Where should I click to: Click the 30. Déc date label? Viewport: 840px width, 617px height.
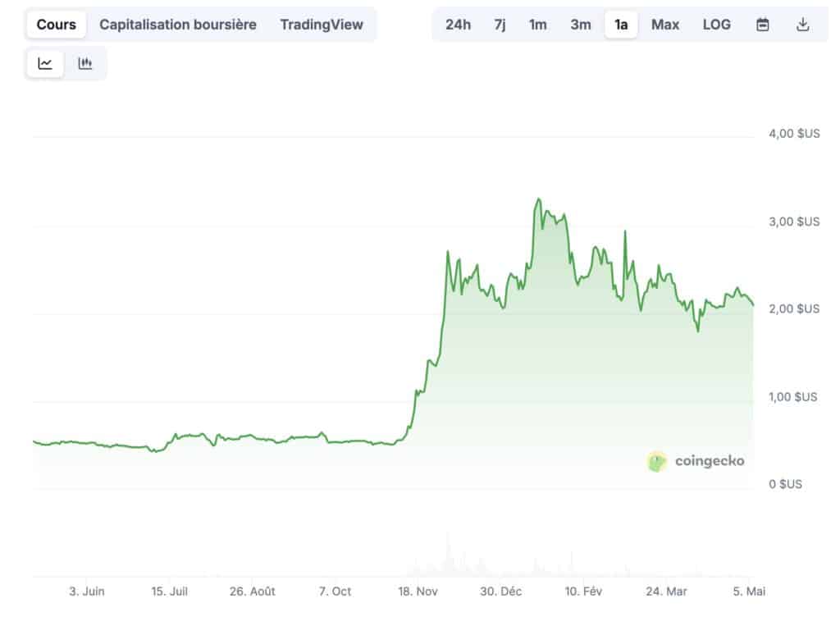501,592
